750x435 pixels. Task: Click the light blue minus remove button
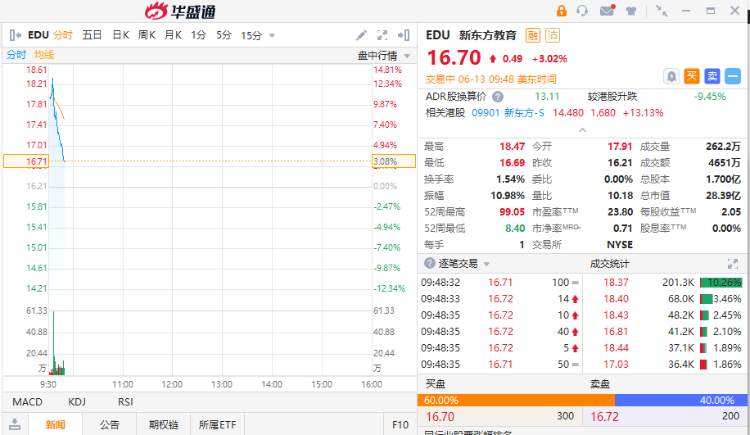pos(733,76)
